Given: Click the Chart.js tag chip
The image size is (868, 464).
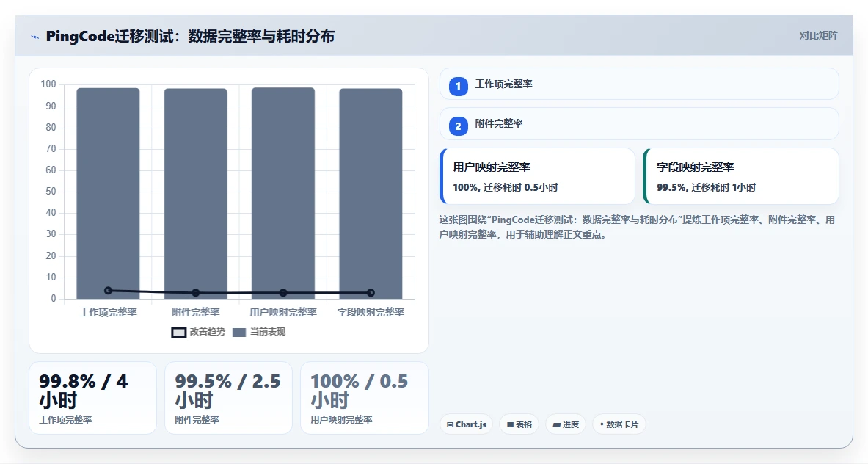Looking at the screenshot, I should (x=466, y=424).
